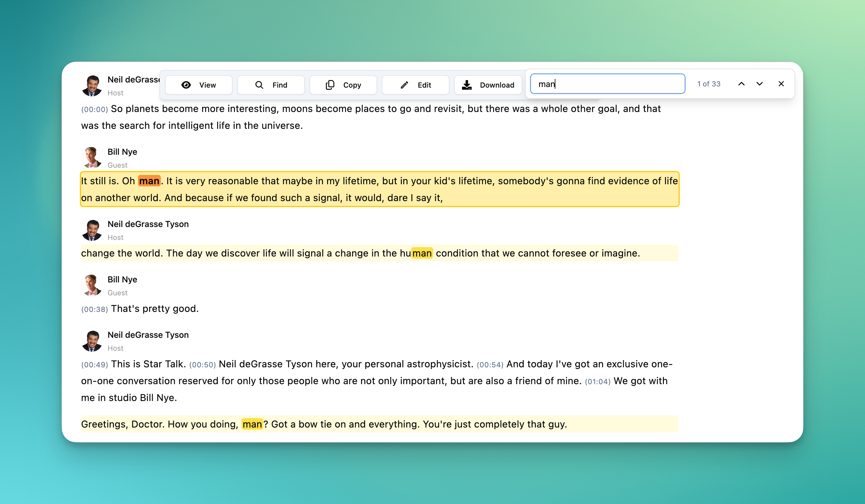This screenshot has width=865, height=504.
Task: Go to previous search match arrow
Action: coord(742,84)
